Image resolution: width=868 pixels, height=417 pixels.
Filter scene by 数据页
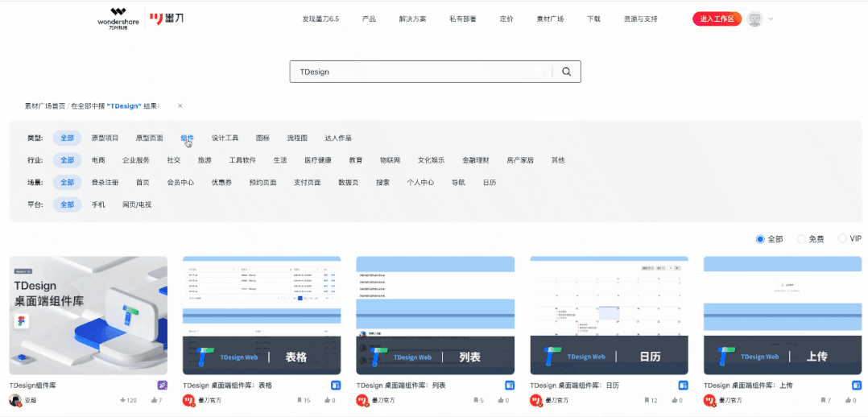[348, 182]
